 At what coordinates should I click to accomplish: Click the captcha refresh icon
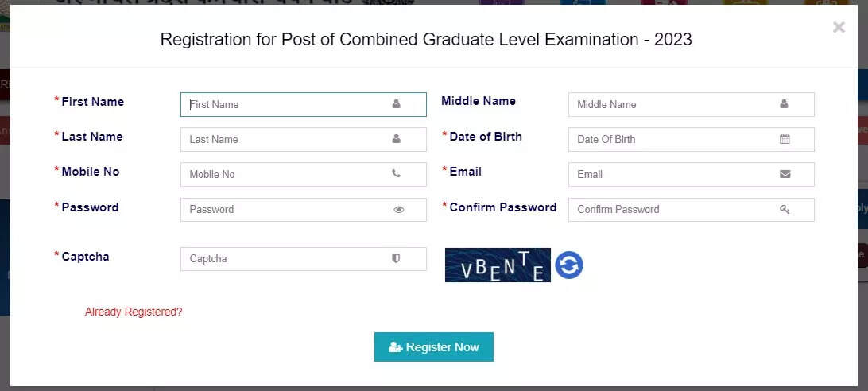click(x=569, y=265)
